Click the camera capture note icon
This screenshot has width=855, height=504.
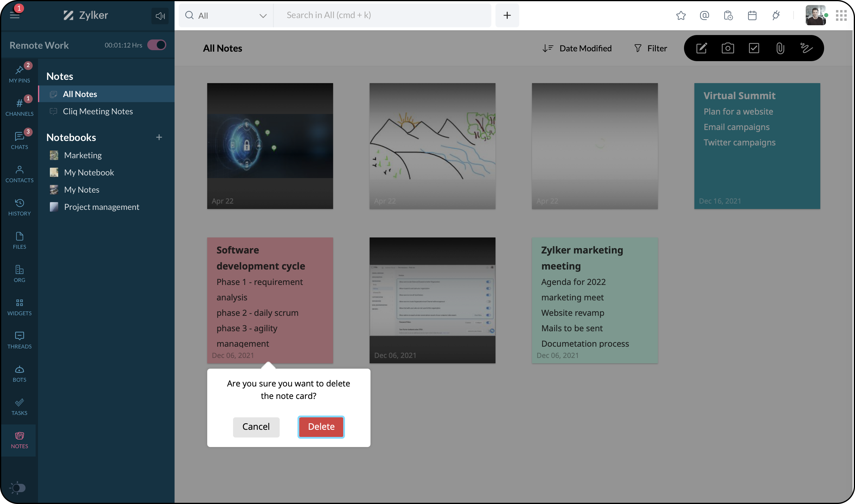pyautogui.click(x=727, y=48)
